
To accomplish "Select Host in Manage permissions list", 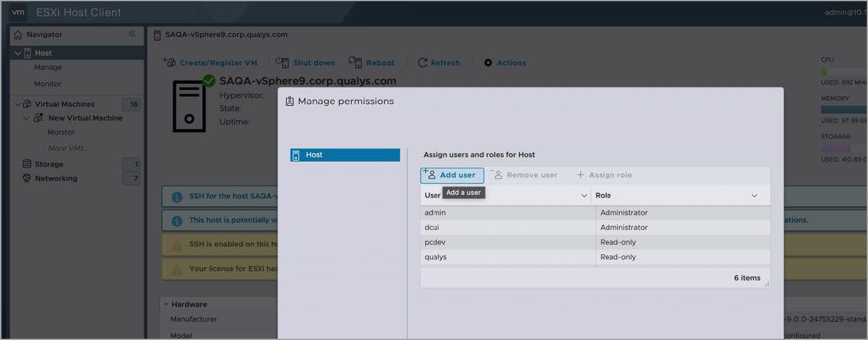I will 345,155.
